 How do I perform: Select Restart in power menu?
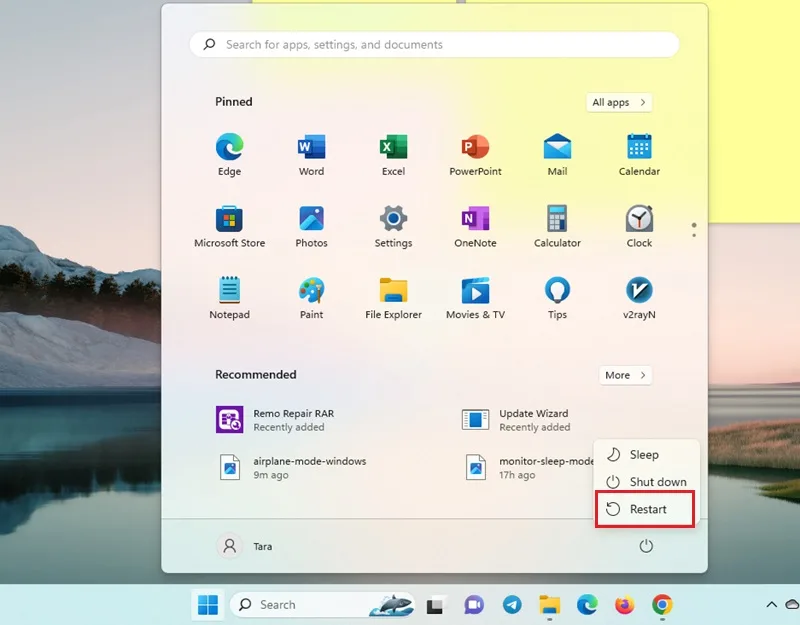click(x=645, y=509)
